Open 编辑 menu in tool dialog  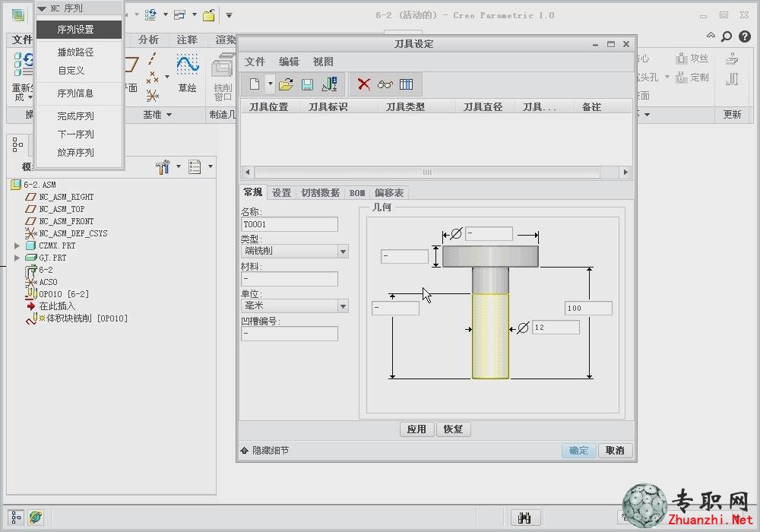click(x=289, y=62)
